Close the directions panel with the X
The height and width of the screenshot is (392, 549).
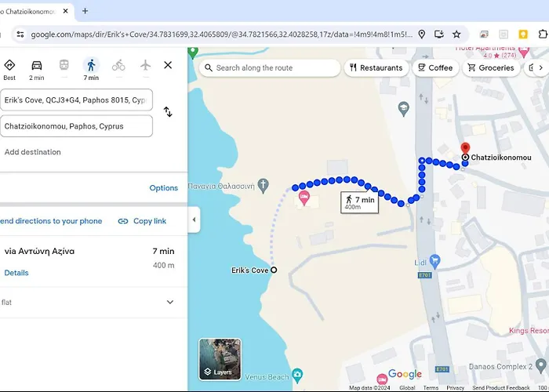168,65
